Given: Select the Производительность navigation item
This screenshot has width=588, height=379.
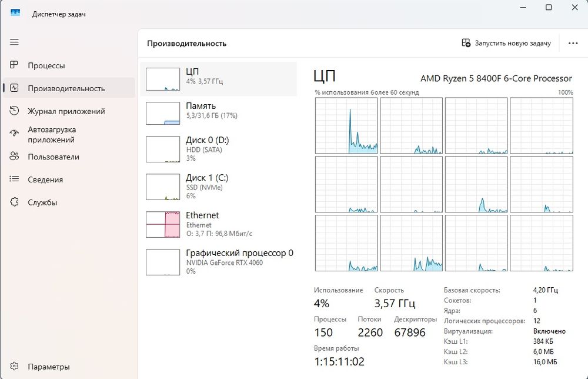Looking at the screenshot, I should tap(66, 88).
